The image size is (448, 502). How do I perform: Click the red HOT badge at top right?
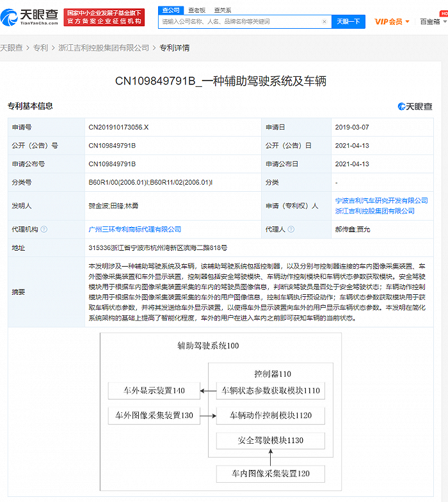pyautogui.click(x=444, y=13)
